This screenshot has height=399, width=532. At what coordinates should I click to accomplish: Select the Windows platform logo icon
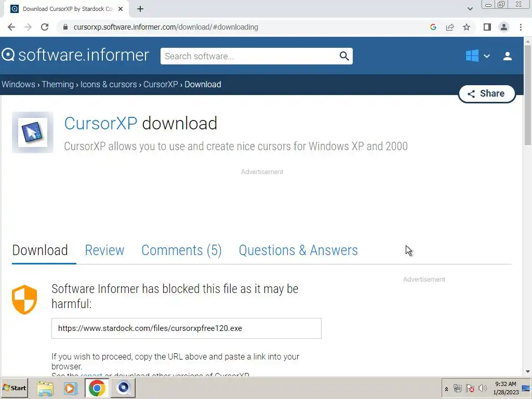pyautogui.click(x=472, y=56)
